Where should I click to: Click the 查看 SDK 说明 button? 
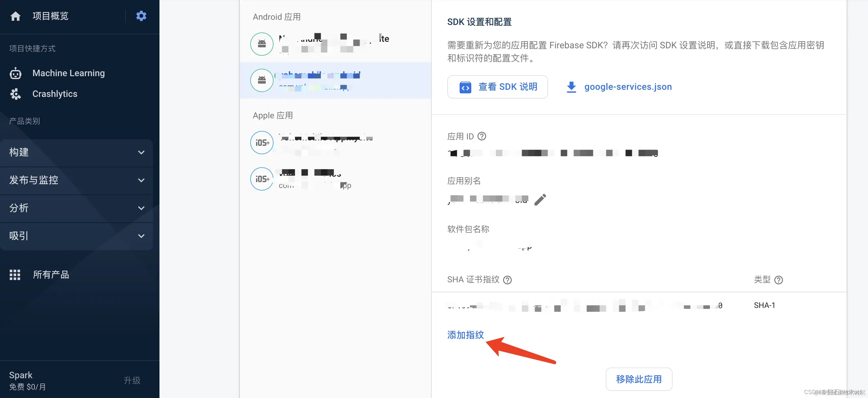pos(497,87)
